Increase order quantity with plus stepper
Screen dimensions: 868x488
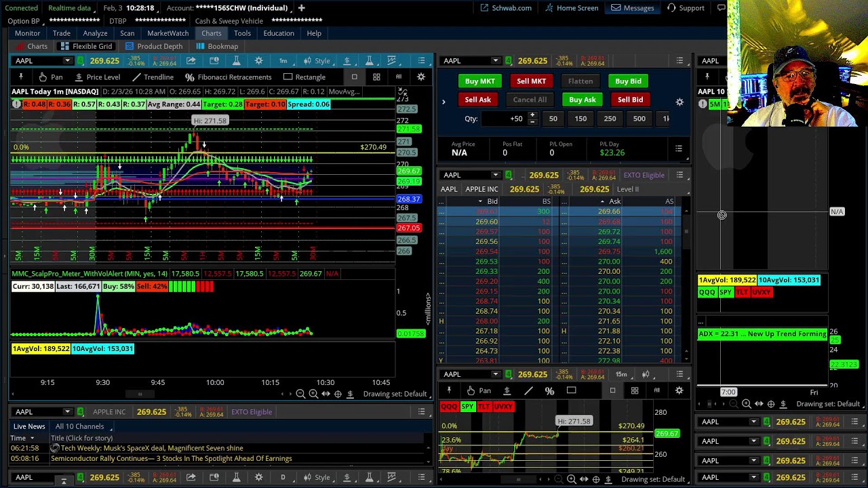pos(532,116)
